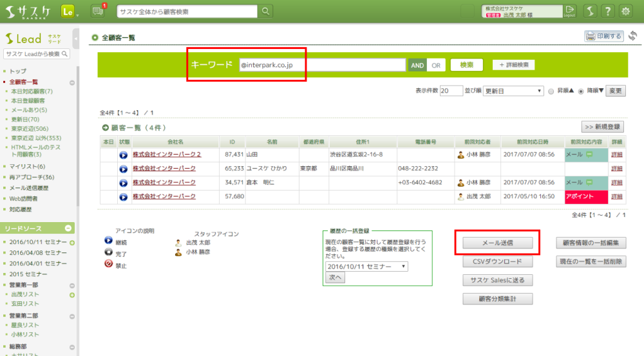644x356 pixels.
Task: Click the keyword input containing @interpark.co.jp
Action: coord(321,65)
